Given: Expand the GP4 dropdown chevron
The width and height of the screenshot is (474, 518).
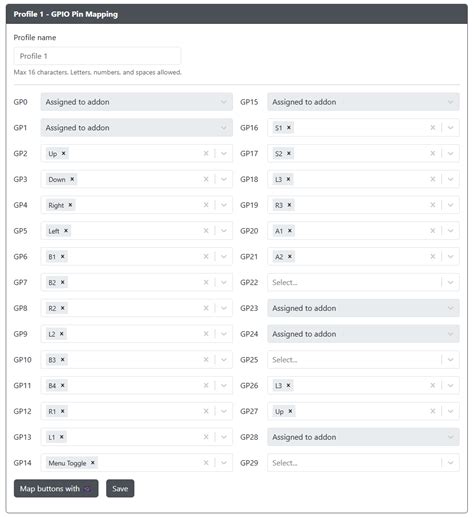Looking at the screenshot, I should pyautogui.click(x=224, y=205).
